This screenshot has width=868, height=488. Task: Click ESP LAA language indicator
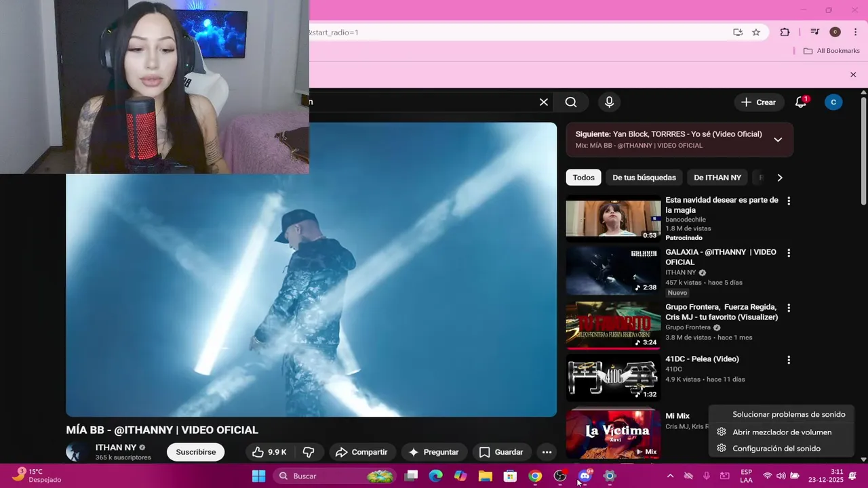pyautogui.click(x=746, y=476)
